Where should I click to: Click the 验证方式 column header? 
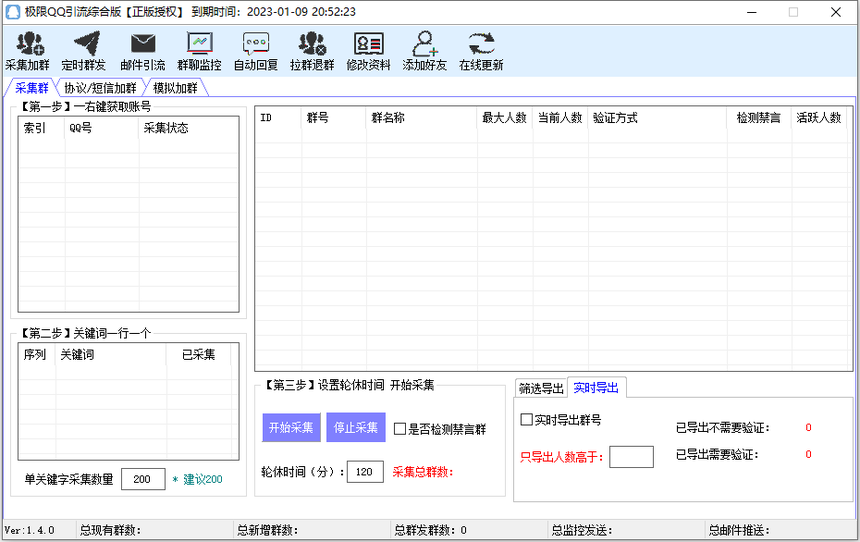coord(658,118)
